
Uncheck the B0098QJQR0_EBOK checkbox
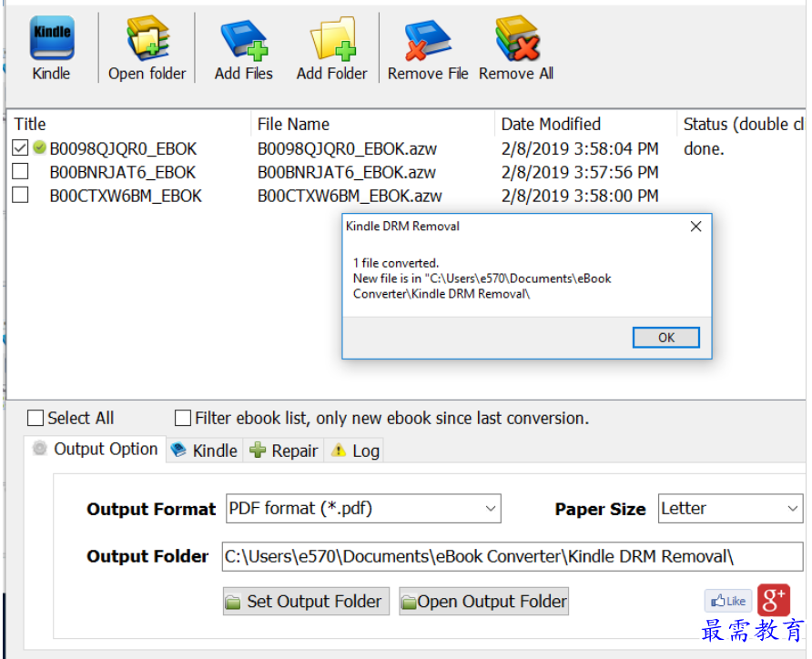pyautogui.click(x=20, y=148)
